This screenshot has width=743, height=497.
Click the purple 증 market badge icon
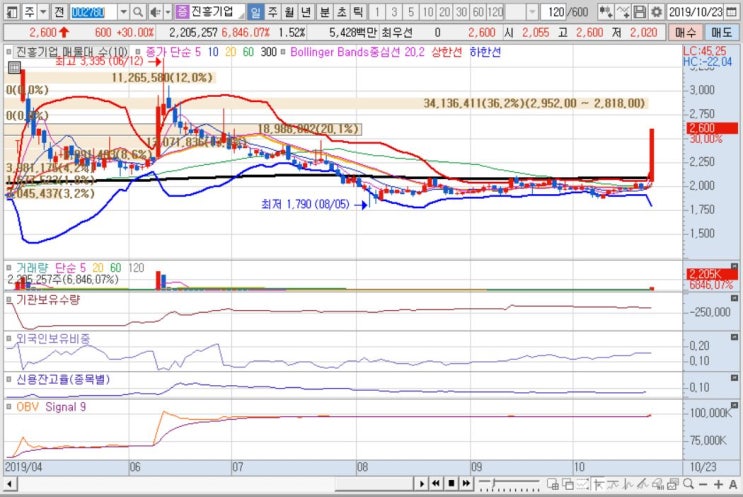(x=182, y=11)
